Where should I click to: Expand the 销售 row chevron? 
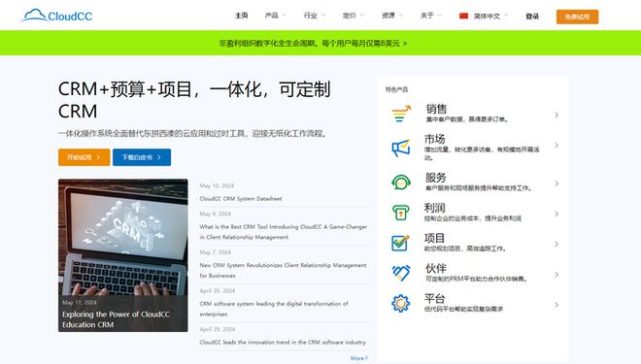tap(557, 116)
